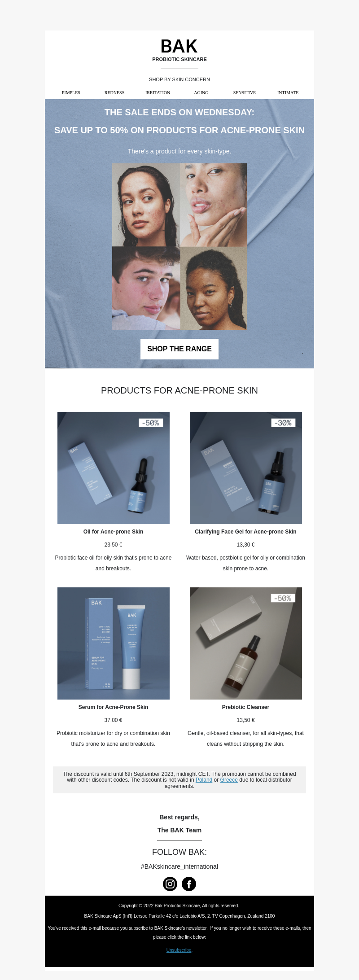Image resolution: width=359 pixels, height=980 pixels.
Task: Open the Prebiotic Cleanser product image
Action: pos(246,643)
